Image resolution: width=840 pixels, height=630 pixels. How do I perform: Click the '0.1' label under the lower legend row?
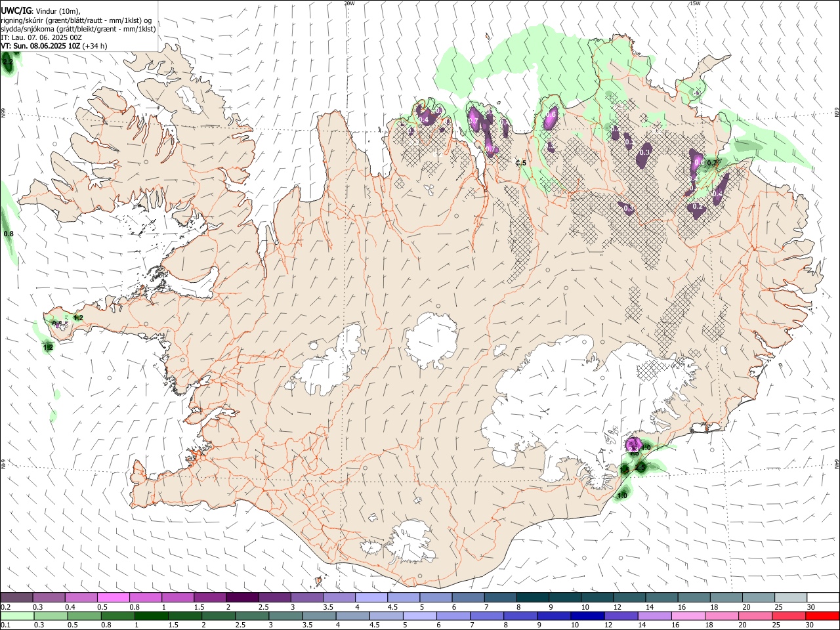click(x=5, y=625)
